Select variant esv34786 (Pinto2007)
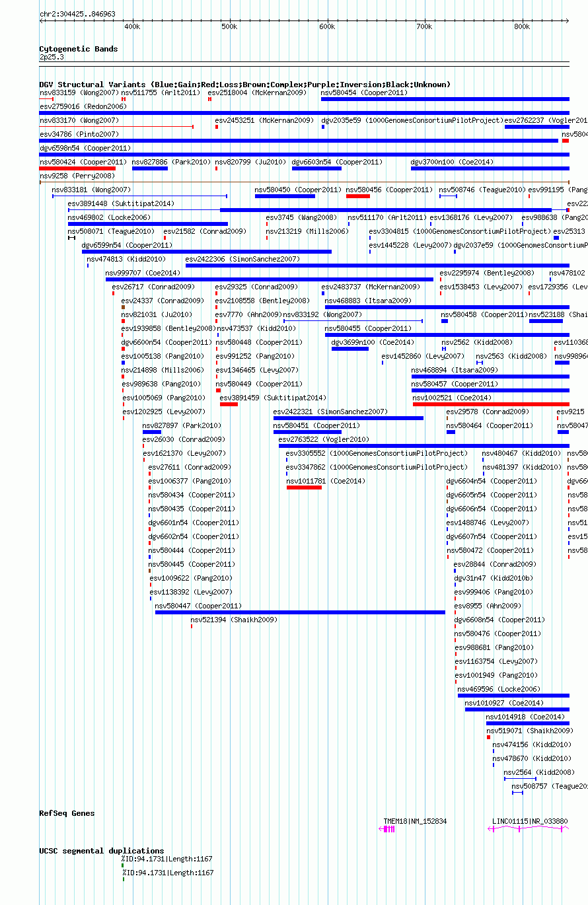The width and height of the screenshot is (588, 905). coord(299,141)
